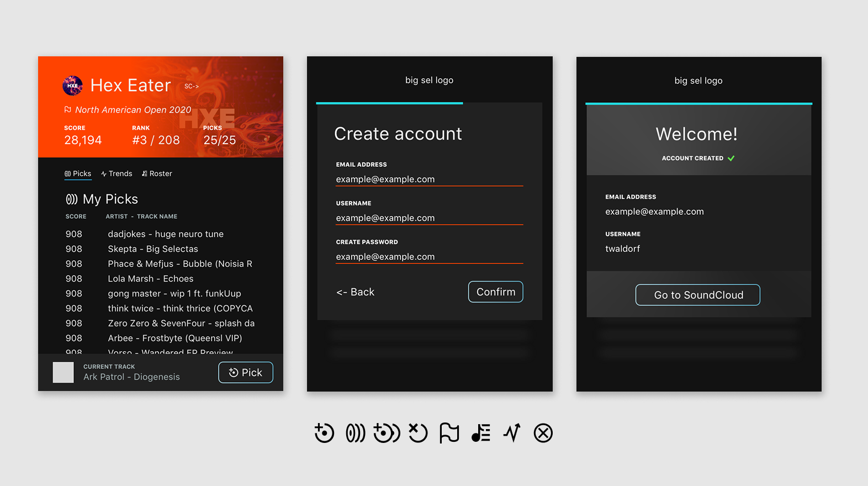
Task: Click the Email Address input field
Action: pos(429,179)
